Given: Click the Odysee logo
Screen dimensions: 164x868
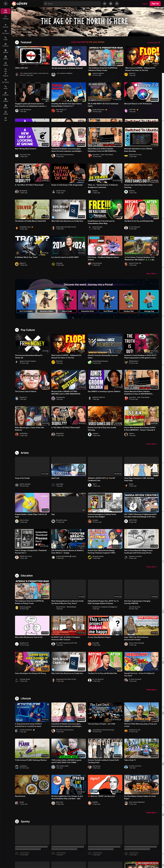Looking at the screenshot, I should coord(19,3).
